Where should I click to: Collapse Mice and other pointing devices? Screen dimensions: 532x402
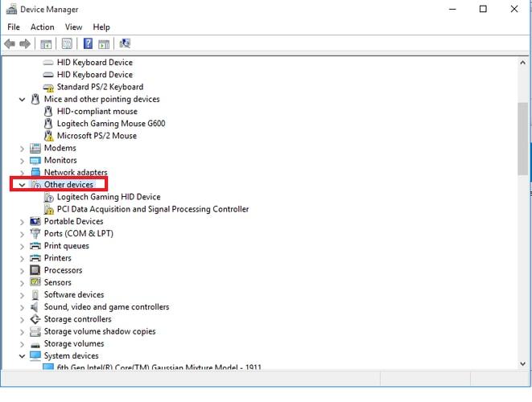click(x=22, y=100)
